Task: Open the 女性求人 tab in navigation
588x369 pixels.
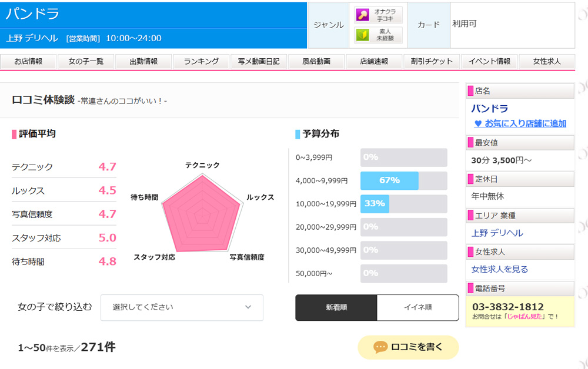Action: pos(547,62)
